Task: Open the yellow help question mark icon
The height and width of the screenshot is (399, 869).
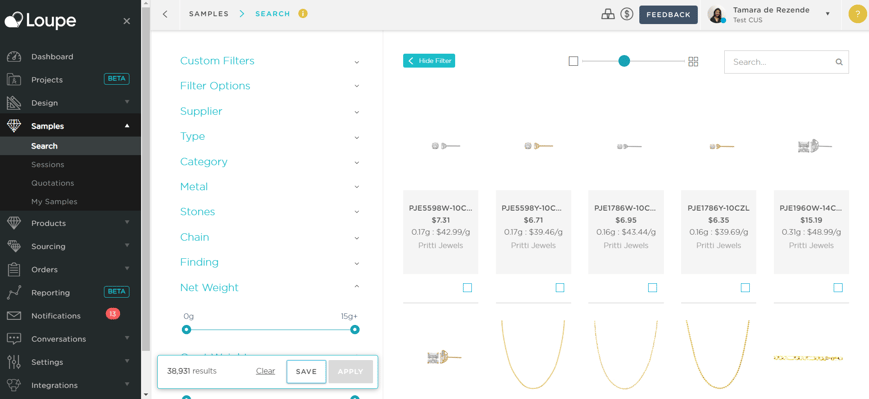Action: point(857,14)
